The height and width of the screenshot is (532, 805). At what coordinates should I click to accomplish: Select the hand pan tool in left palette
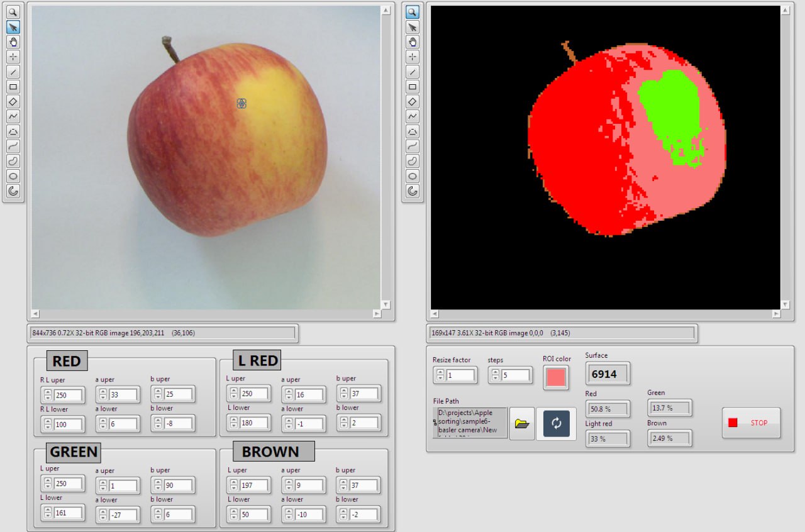(x=13, y=42)
